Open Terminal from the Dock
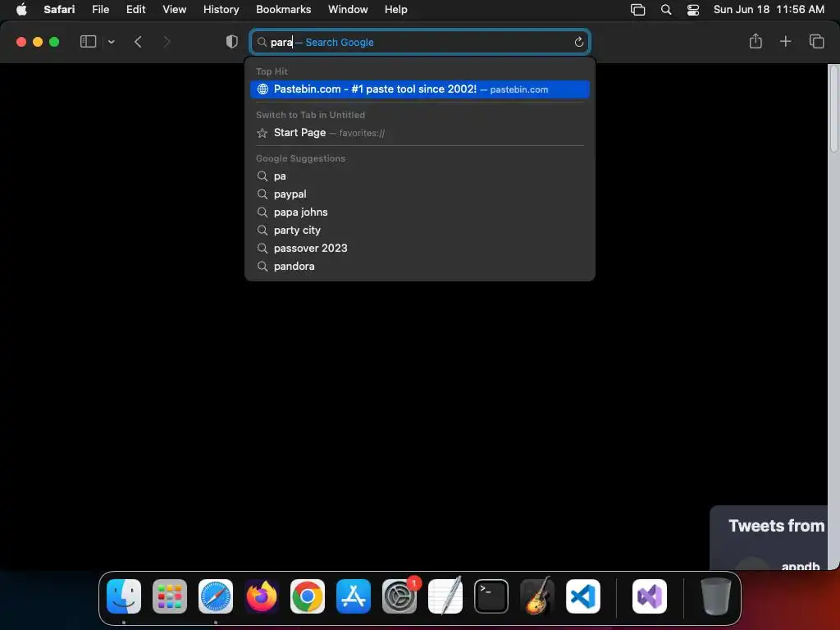This screenshot has width=840, height=630. pos(491,596)
